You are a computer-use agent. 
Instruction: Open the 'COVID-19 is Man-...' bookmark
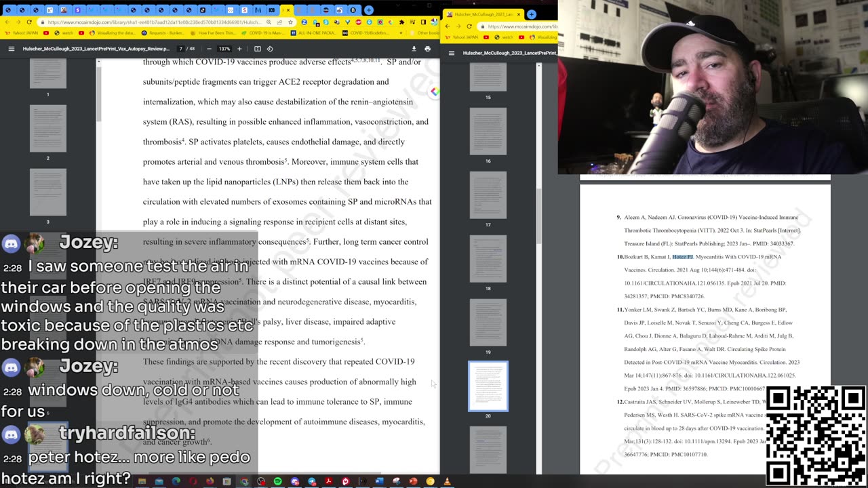(263, 33)
